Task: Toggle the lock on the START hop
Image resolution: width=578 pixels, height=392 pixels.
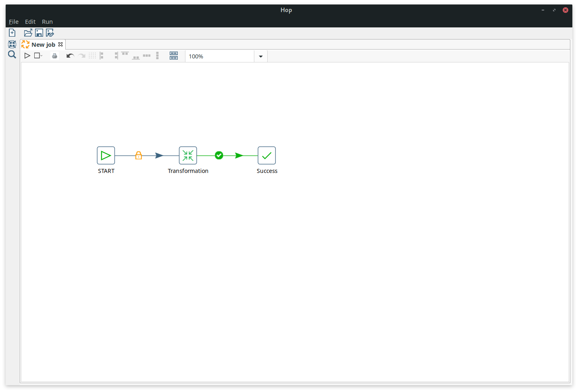Action: coord(138,155)
